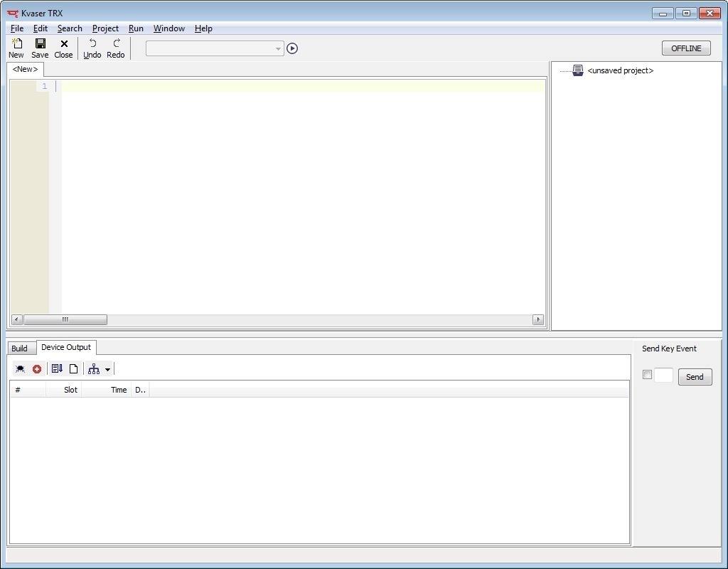Open the Project menu
This screenshot has width=728, height=569.
point(105,28)
